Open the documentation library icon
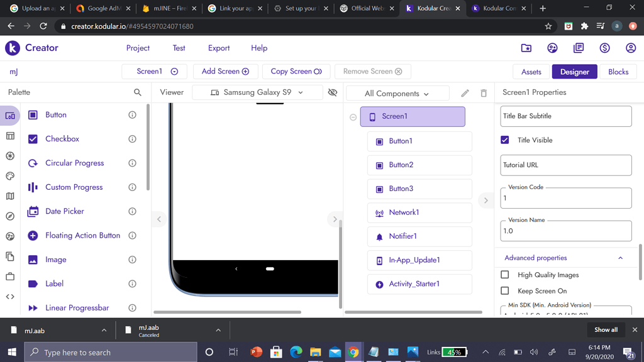Viewport: 644px width, 362px height. tap(579, 48)
